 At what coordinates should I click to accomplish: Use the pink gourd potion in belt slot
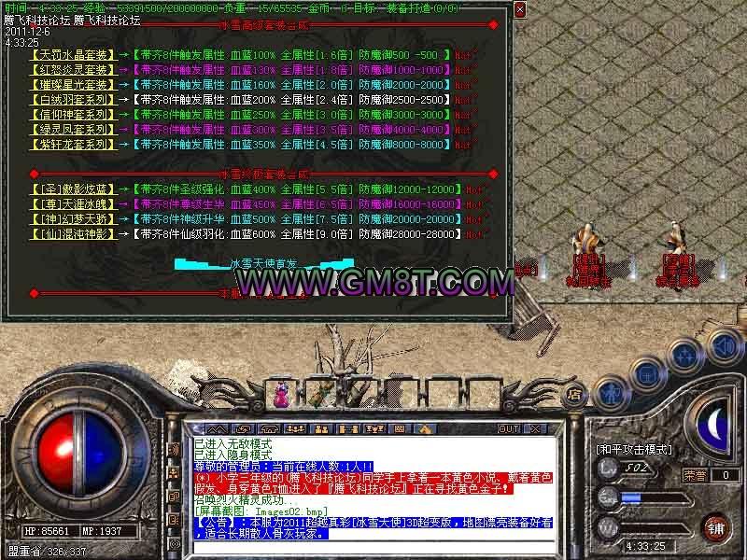point(281,395)
